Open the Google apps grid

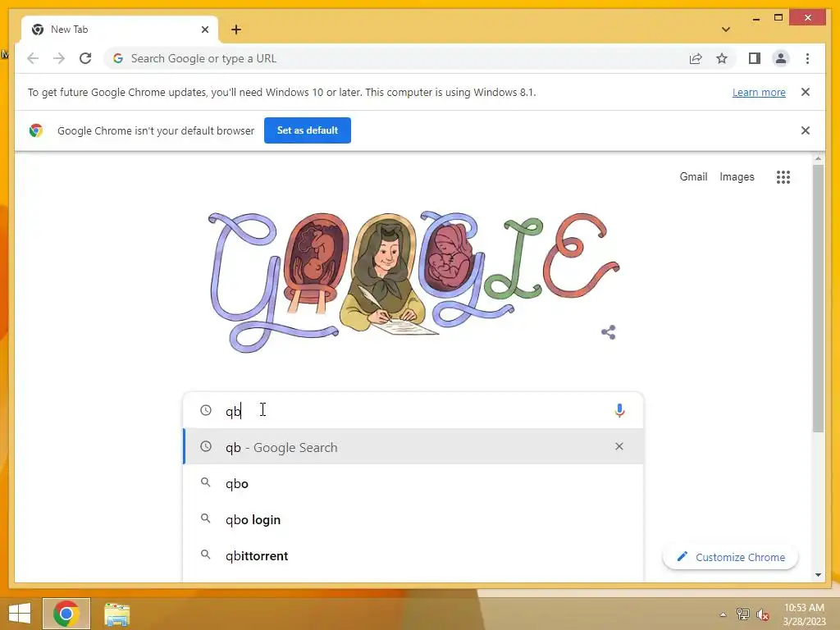click(783, 177)
